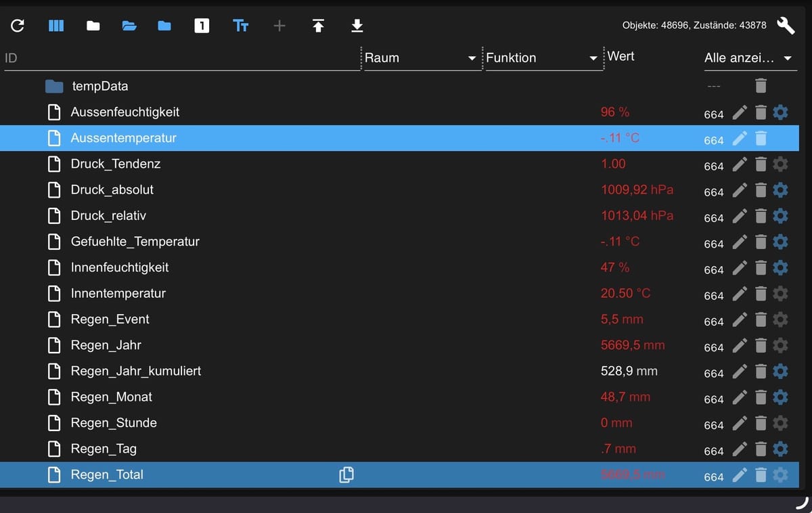Image resolution: width=812 pixels, height=513 pixels.
Task: Click the 664 permission of Regen_Stunde
Action: (714, 425)
